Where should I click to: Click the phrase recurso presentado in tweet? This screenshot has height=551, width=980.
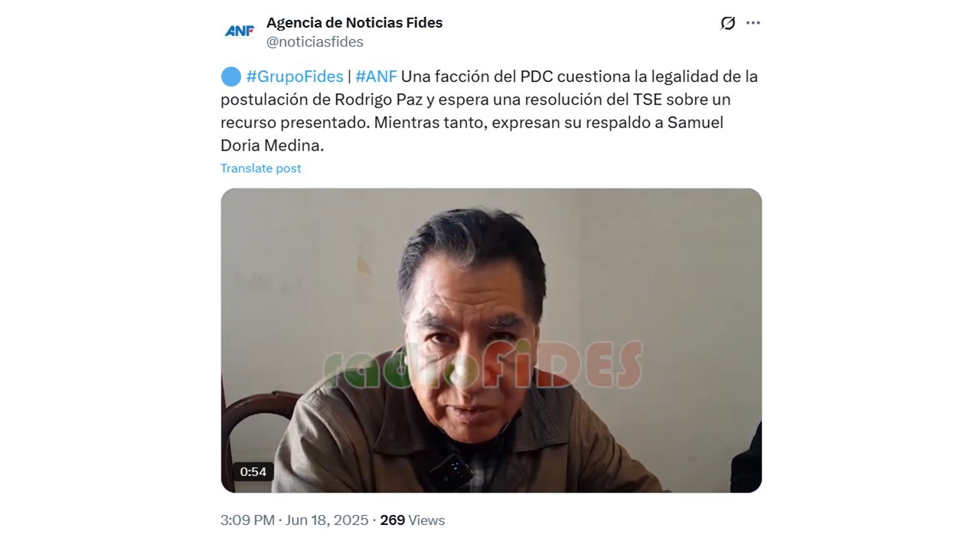coord(293,122)
